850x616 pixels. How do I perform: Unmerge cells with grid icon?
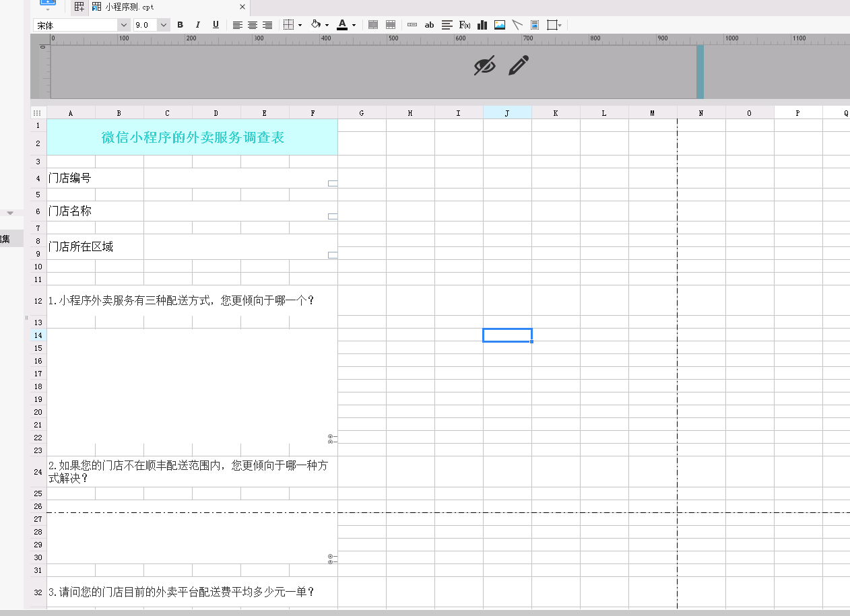[x=391, y=25]
